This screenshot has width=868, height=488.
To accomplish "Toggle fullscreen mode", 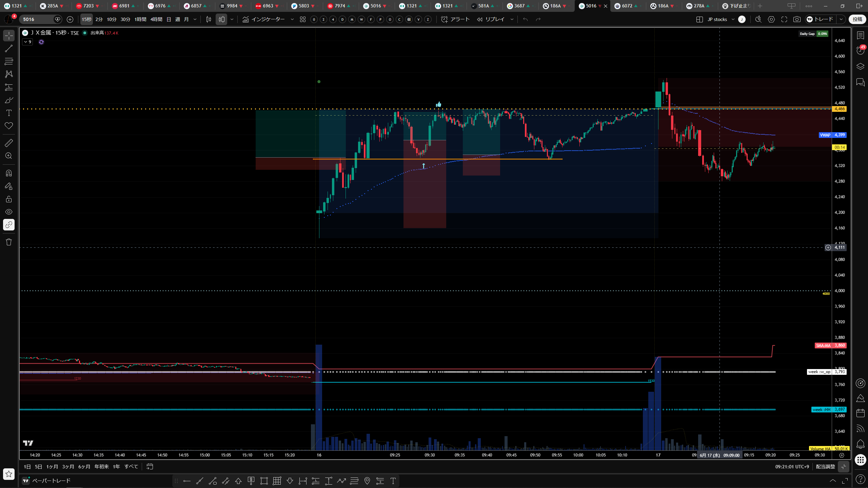I will [784, 19].
